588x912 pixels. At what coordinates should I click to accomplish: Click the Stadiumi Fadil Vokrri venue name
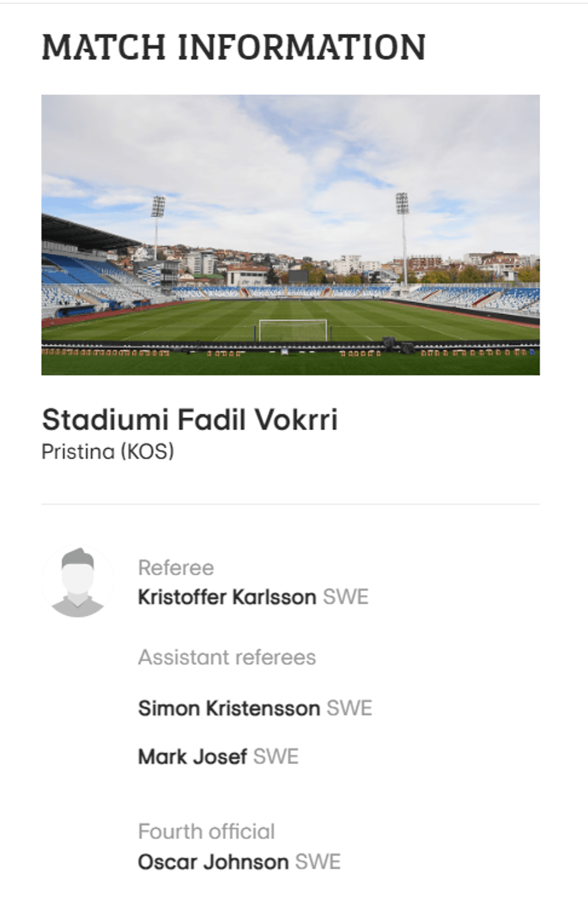tap(190, 419)
